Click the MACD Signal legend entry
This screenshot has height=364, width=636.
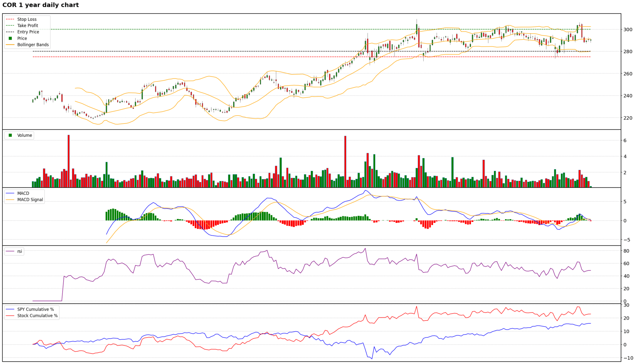point(30,199)
